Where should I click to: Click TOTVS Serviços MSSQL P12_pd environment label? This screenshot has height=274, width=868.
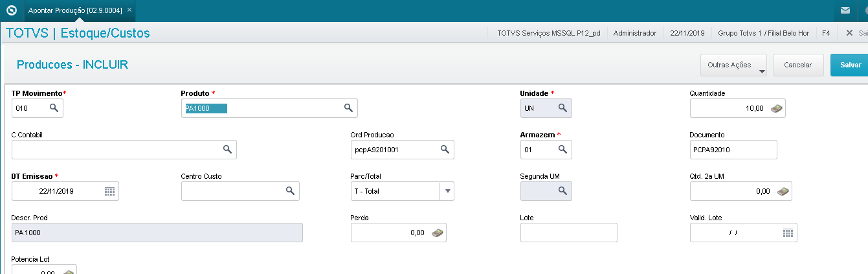click(549, 32)
